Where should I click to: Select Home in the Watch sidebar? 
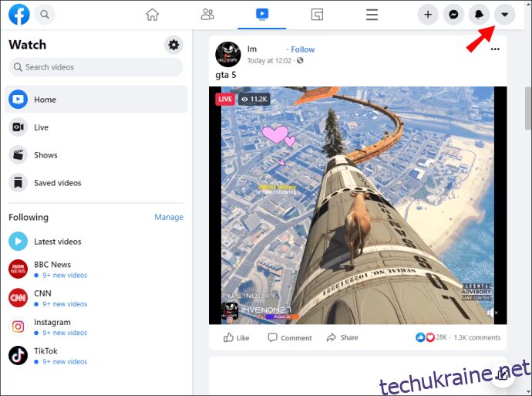point(96,99)
